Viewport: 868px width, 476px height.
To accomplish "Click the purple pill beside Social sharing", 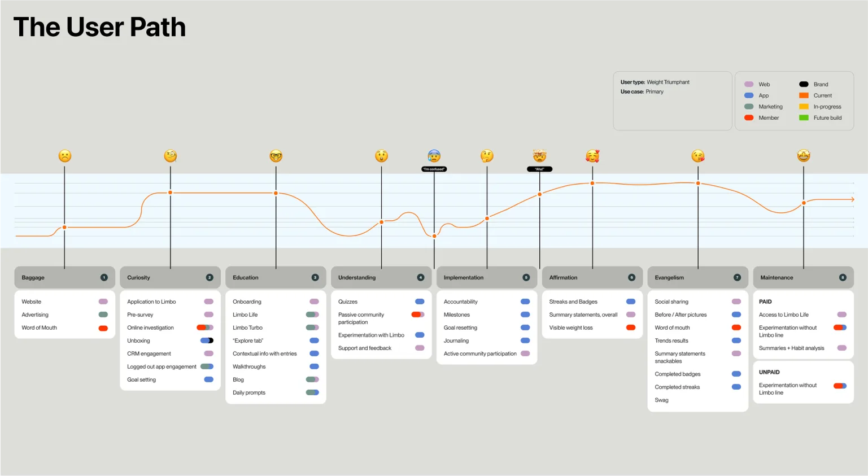I will pyautogui.click(x=736, y=302).
